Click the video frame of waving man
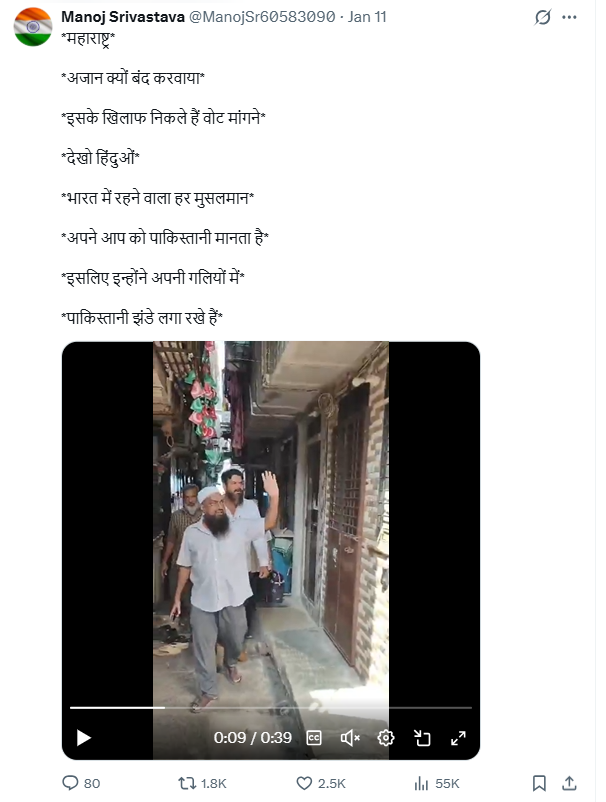606x802 pixels. (271, 522)
